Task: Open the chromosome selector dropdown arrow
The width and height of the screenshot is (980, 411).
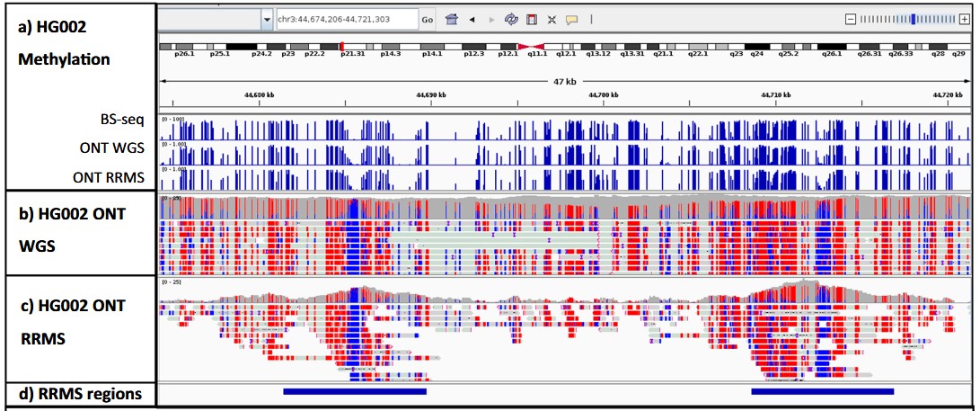Action: pyautogui.click(x=268, y=20)
